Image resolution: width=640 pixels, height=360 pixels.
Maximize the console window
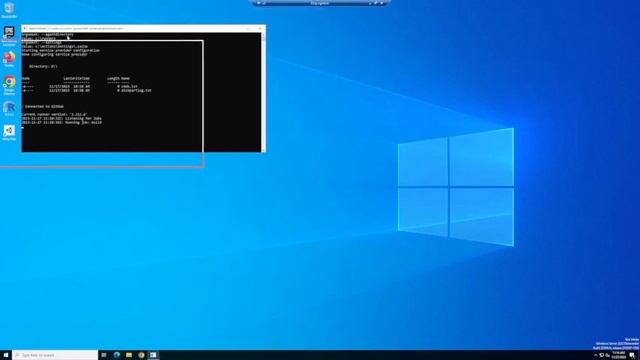pos(249,29)
